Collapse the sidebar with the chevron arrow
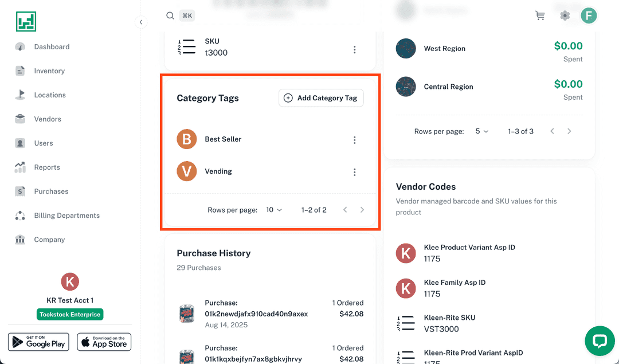 click(141, 22)
